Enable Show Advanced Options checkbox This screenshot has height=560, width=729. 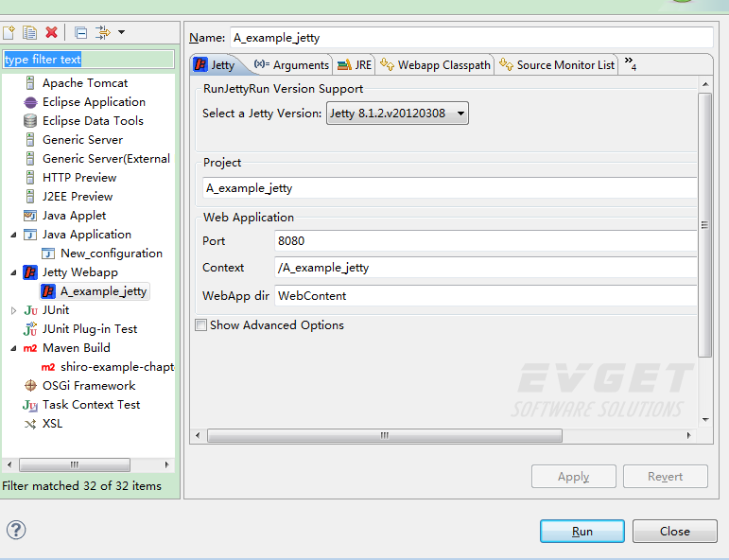point(200,325)
